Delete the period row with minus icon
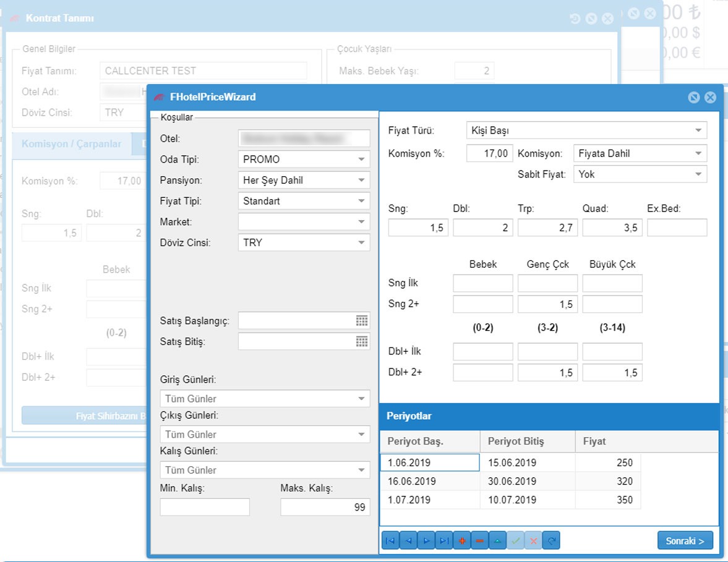Screen dimensions: 728x562 (x=479, y=540)
